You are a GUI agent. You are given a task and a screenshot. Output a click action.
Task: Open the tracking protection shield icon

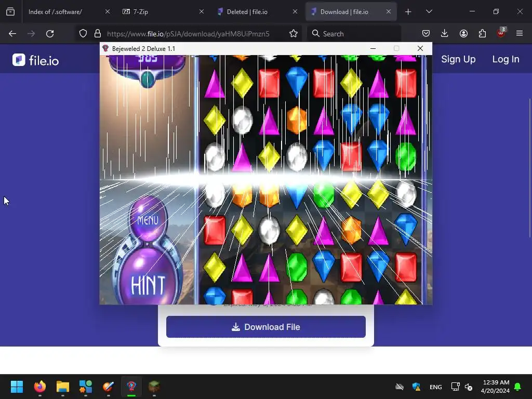tap(83, 34)
